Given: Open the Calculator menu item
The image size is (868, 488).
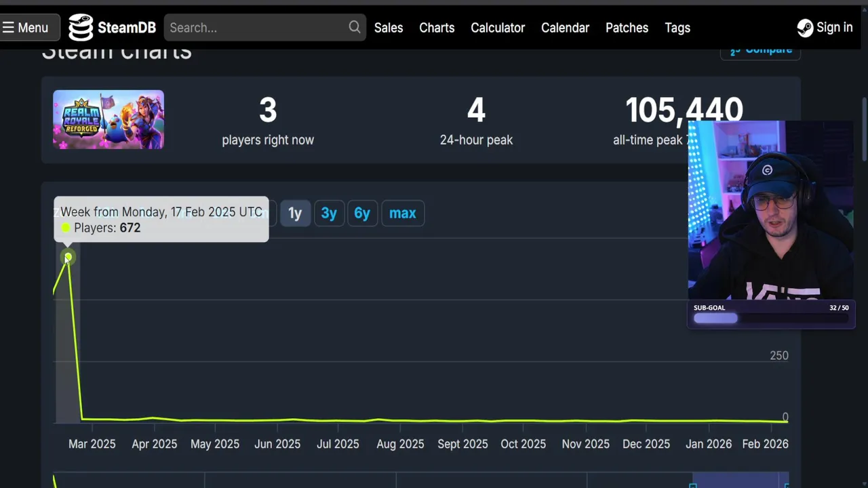Looking at the screenshot, I should click(498, 28).
